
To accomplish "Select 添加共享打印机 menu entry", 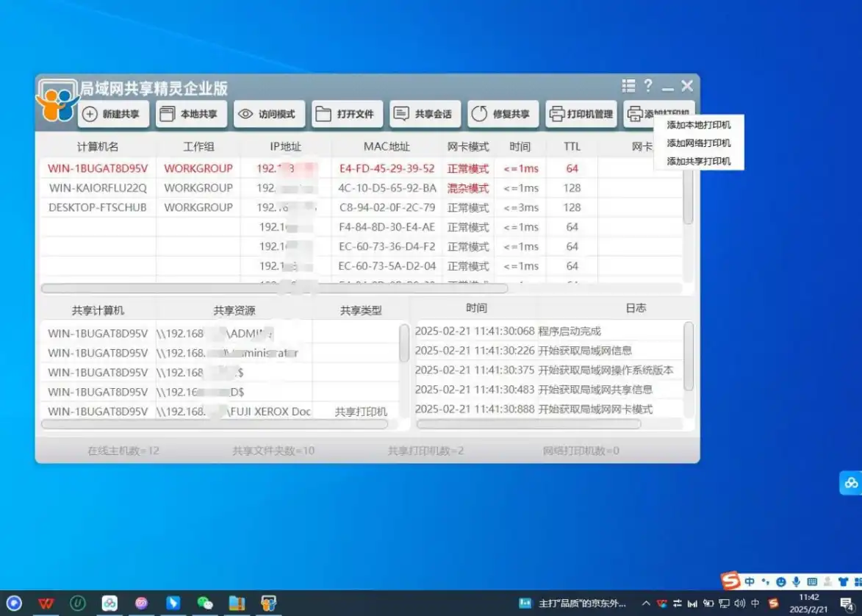I will click(698, 161).
